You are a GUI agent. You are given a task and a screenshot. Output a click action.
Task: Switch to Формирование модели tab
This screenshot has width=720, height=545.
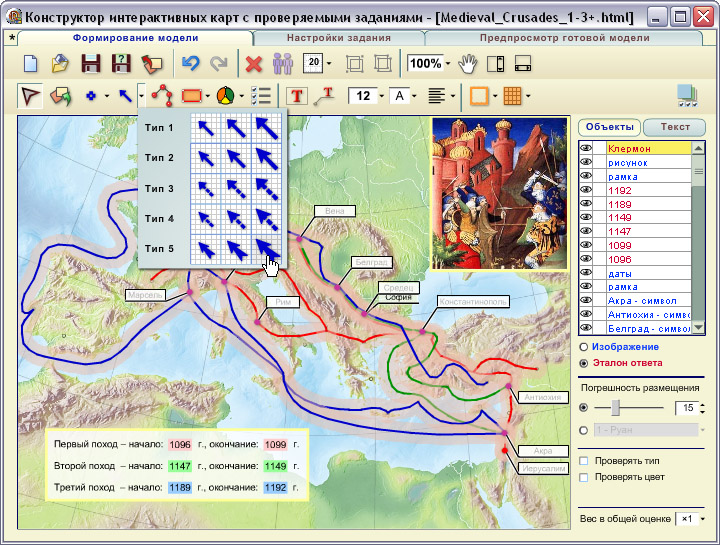[x=135, y=38]
